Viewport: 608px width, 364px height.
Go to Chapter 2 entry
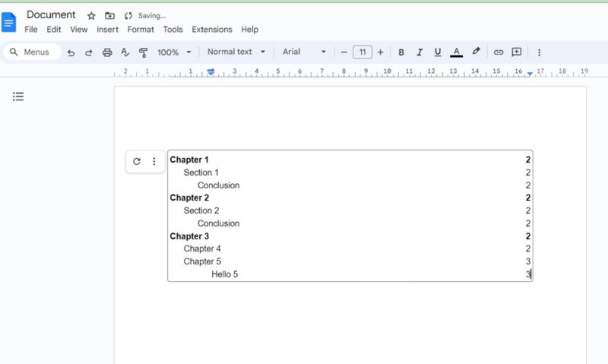pos(189,198)
